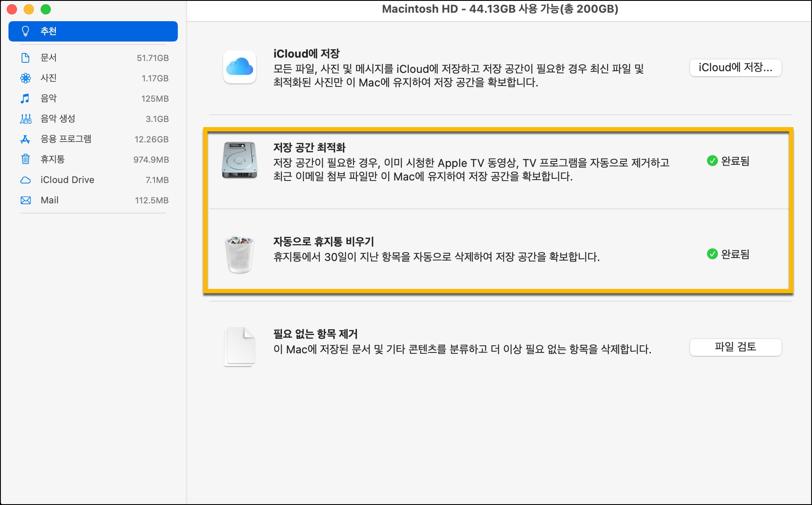Image resolution: width=812 pixels, height=505 pixels.
Task: Click the 1.17GB size value for 사진
Action: tap(155, 78)
